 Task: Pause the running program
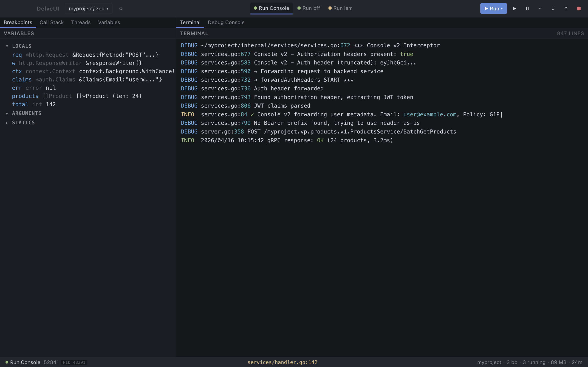coord(527,8)
